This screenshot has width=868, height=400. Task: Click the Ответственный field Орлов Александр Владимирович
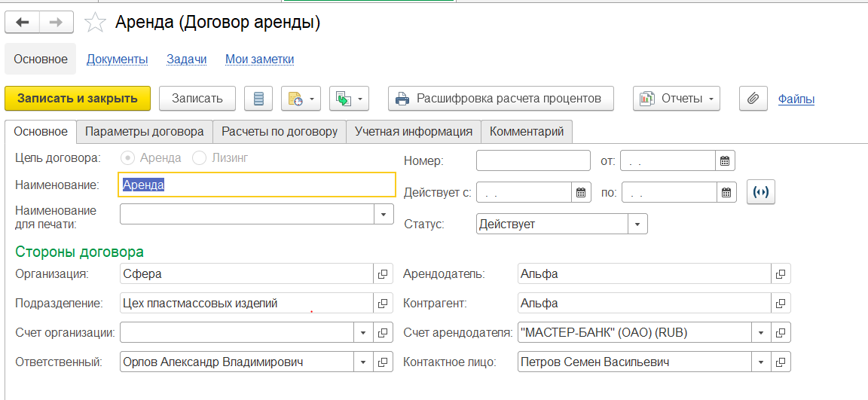pyautogui.click(x=237, y=362)
